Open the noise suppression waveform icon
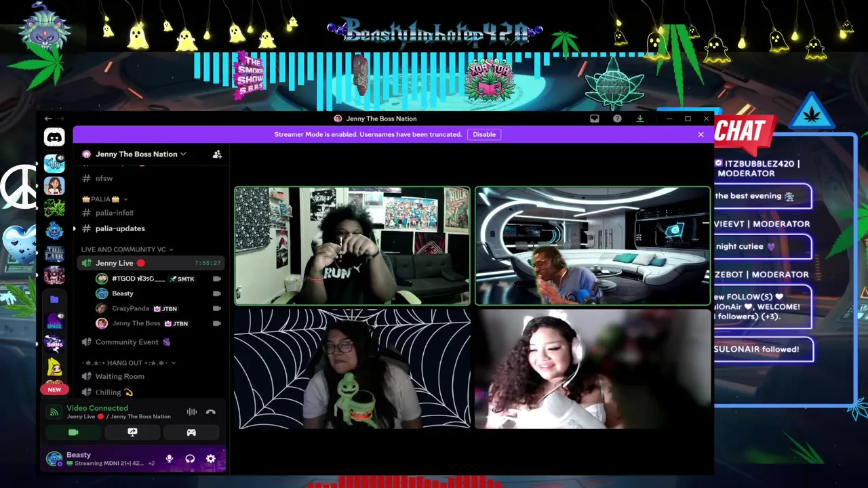The image size is (868, 488). point(192,412)
